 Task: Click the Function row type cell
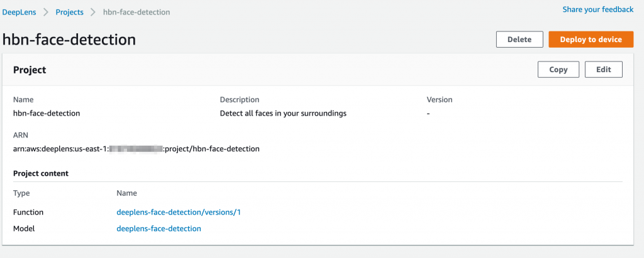click(28, 212)
